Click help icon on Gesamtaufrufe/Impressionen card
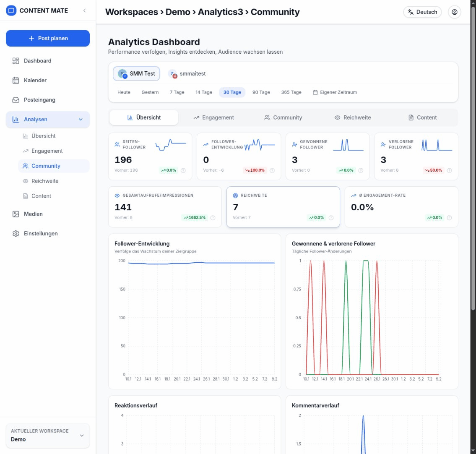This screenshot has height=454, width=476. (x=213, y=218)
